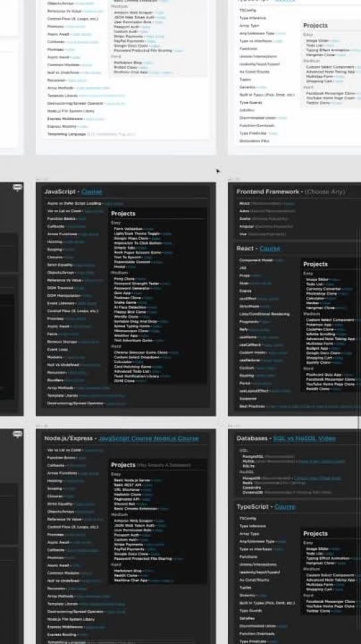This screenshot has width=361, height=644.
Task: Click Lists/Conditional Rendering in React card
Action: 264,314
